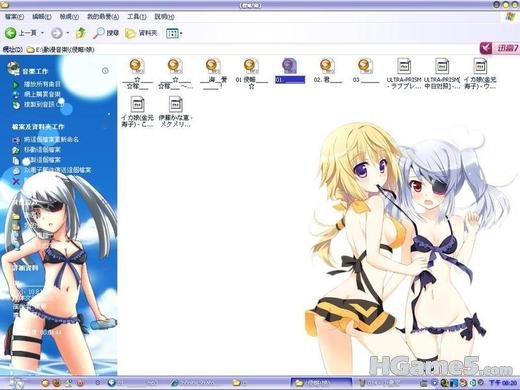
Task: Select the audio file starting with 03
Action: (365, 71)
